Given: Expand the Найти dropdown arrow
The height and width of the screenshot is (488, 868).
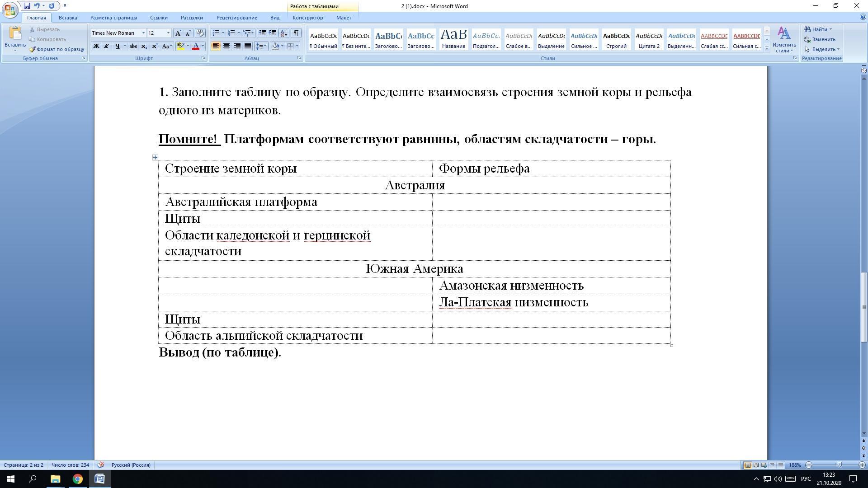Looking at the screenshot, I should click(x=830, y=29).
